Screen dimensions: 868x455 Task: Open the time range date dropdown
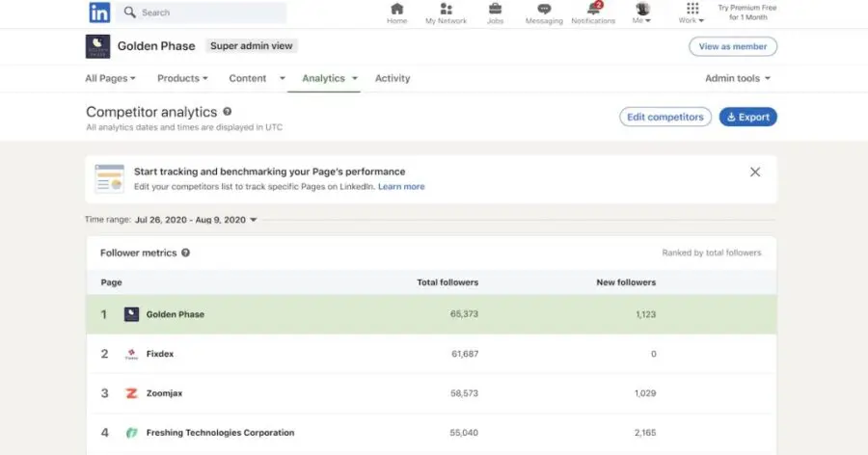196,220
